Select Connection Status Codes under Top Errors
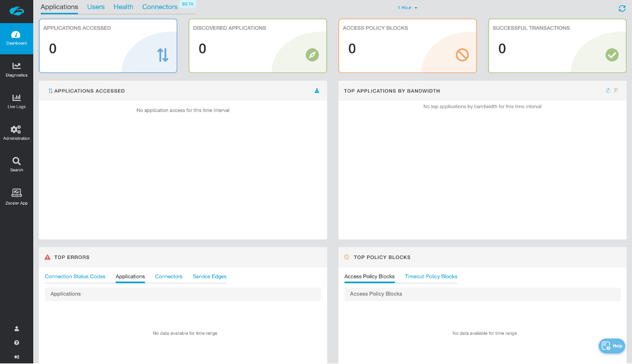The width and height of the screenshot is (632, 364). (x=75, y=276)
